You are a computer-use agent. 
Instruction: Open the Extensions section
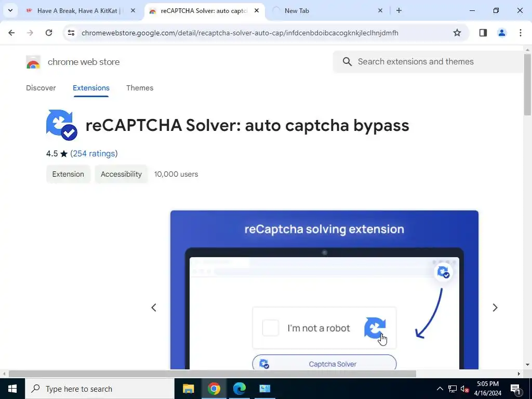(x=91, y=88)
